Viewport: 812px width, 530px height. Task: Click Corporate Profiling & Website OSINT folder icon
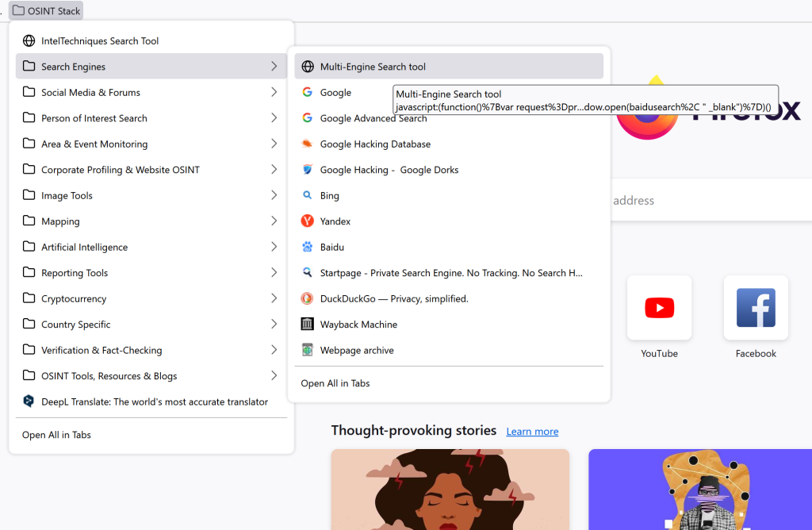click(29, 170)
